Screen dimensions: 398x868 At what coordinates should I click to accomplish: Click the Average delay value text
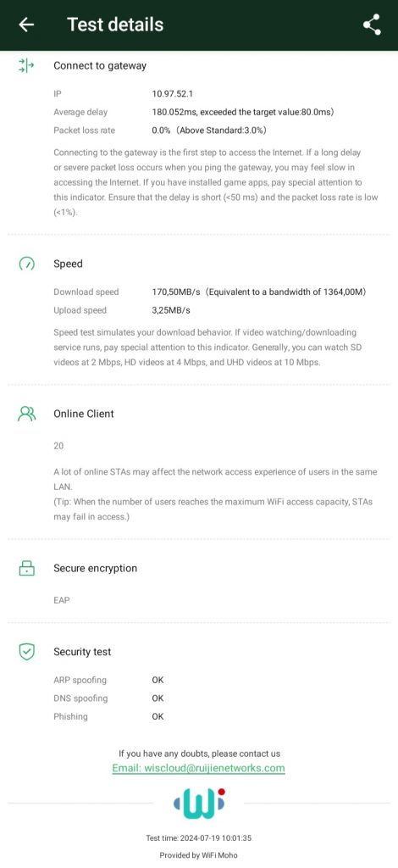coord(243,113)
